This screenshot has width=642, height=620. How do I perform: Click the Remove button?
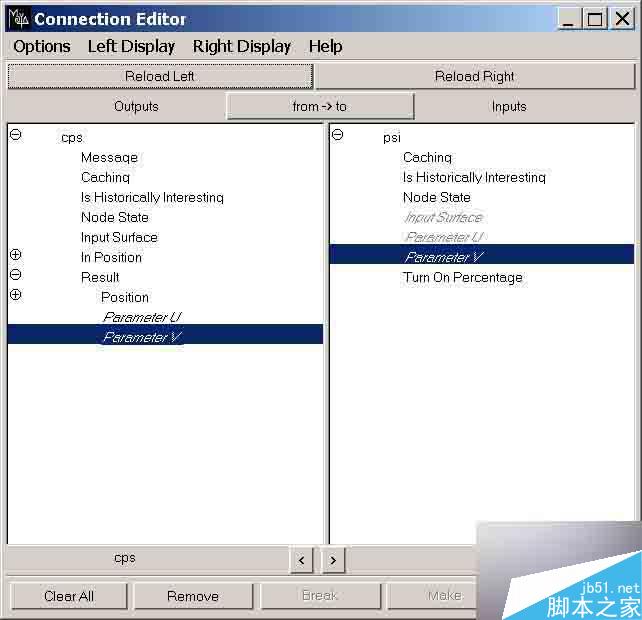[193, 596]
